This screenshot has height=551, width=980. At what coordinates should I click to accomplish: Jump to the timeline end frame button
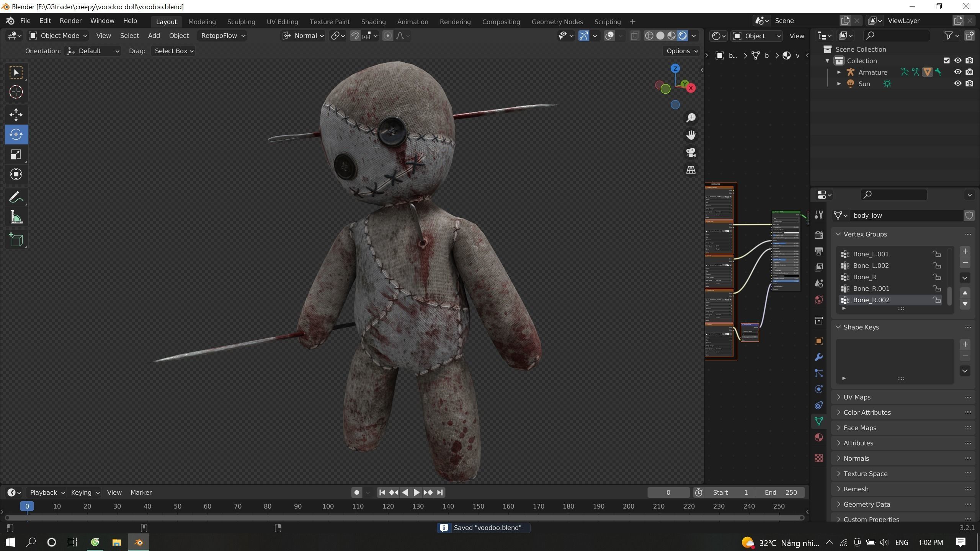click(440, 492)
